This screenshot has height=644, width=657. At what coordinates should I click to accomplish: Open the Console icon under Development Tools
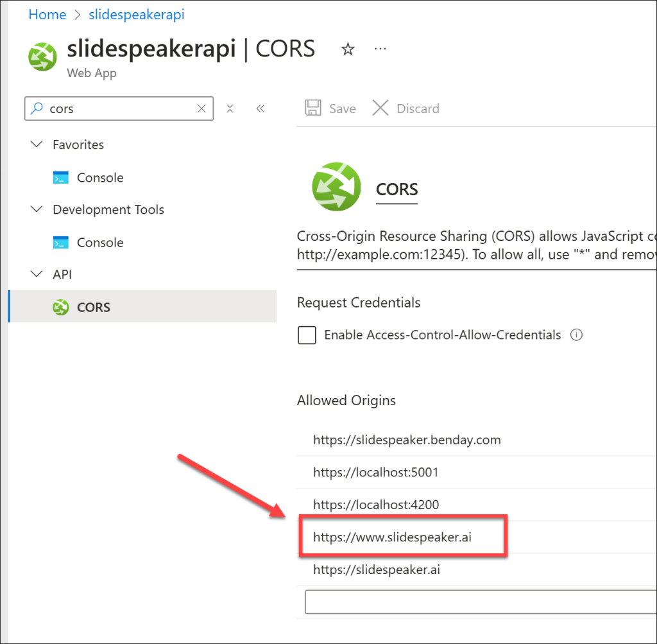[x=61, y=242]
